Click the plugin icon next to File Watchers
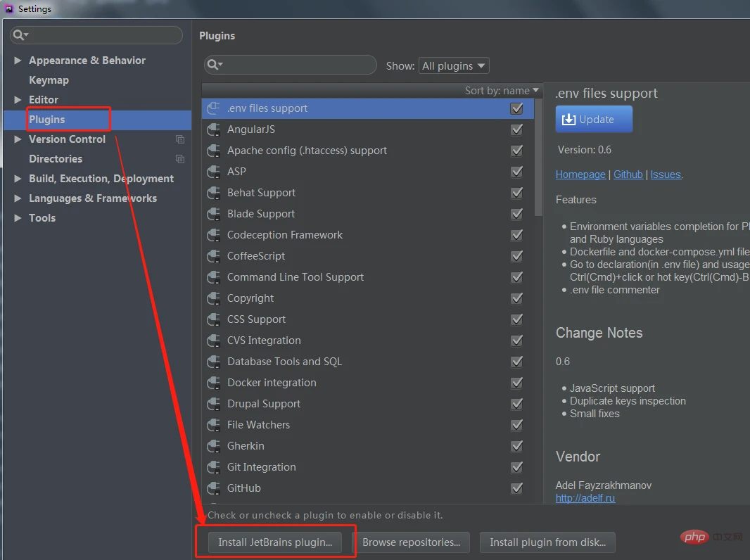750x560 pixels. point(213,425)
